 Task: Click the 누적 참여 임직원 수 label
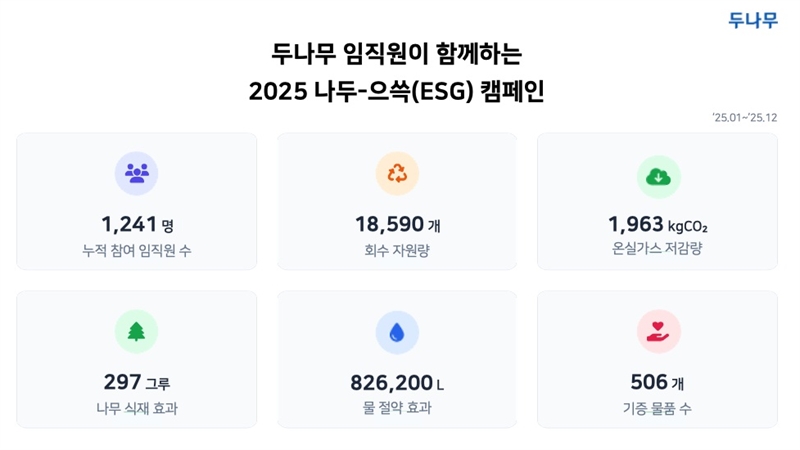point(137,250)
